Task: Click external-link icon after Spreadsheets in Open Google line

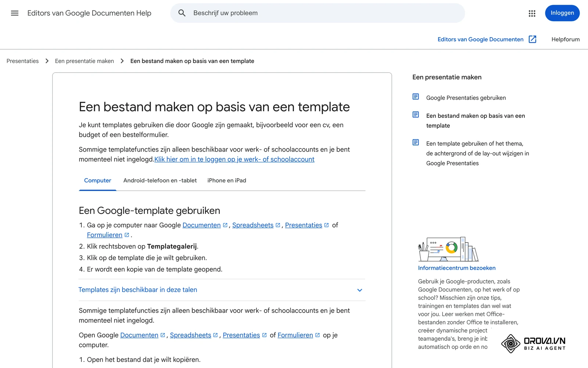Action: coord(215,335)
